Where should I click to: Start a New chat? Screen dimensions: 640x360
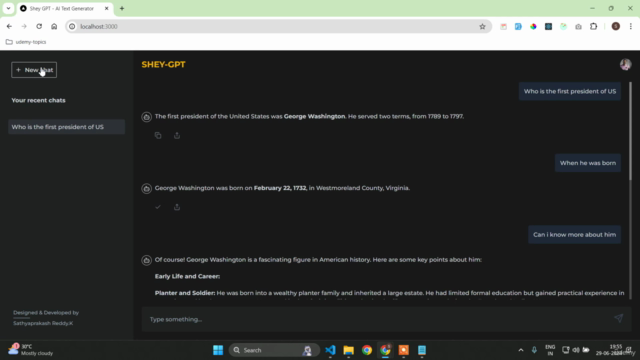[34, 70]
